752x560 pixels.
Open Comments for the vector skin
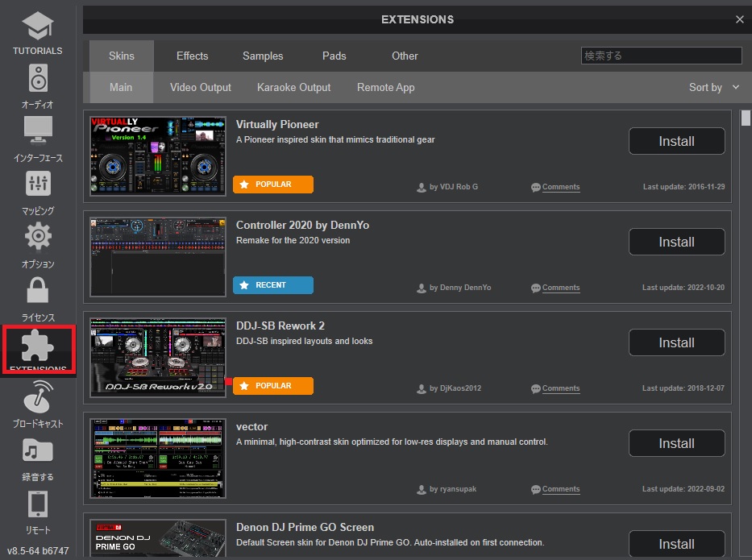tap(561, 489)
